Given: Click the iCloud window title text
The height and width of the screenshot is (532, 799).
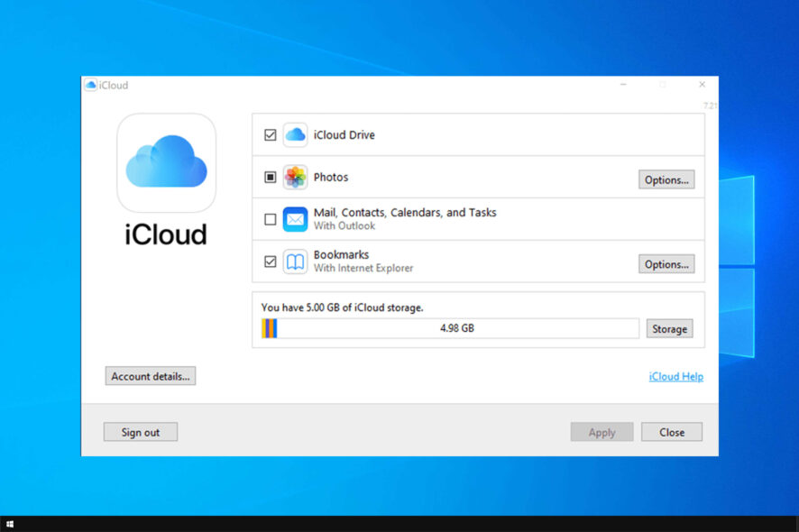Looking at the screenshot, I should 114,85.
